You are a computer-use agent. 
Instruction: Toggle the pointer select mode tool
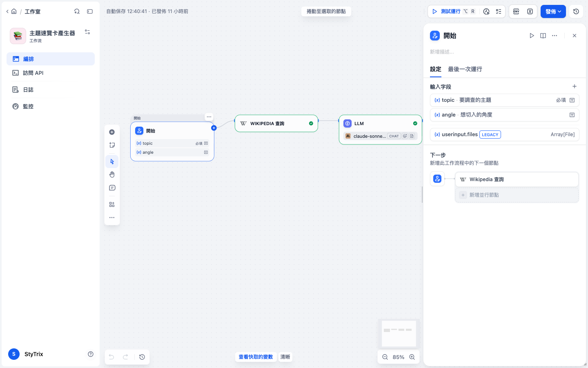tap(112, 162)
